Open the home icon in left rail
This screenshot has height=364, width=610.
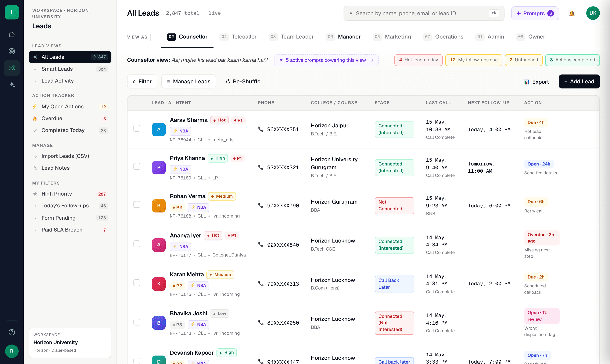coord(12,34)
